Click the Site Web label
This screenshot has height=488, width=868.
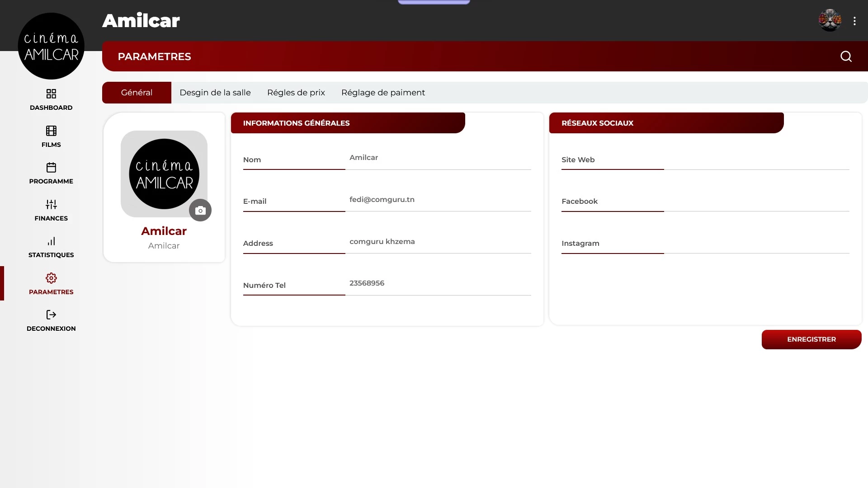pos(578,160)
